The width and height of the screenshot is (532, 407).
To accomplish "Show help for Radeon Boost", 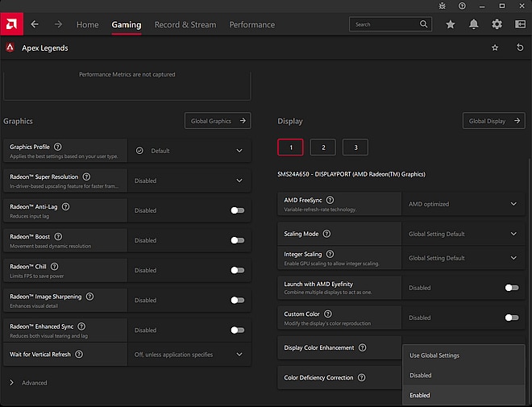I will click(58, 236).
